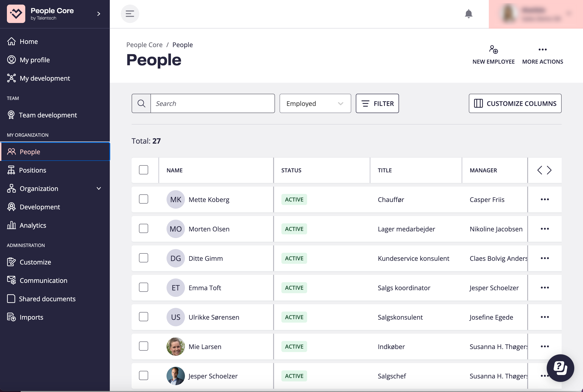
Task: Check the select-all header checkbox
Action: coord(143,170)
